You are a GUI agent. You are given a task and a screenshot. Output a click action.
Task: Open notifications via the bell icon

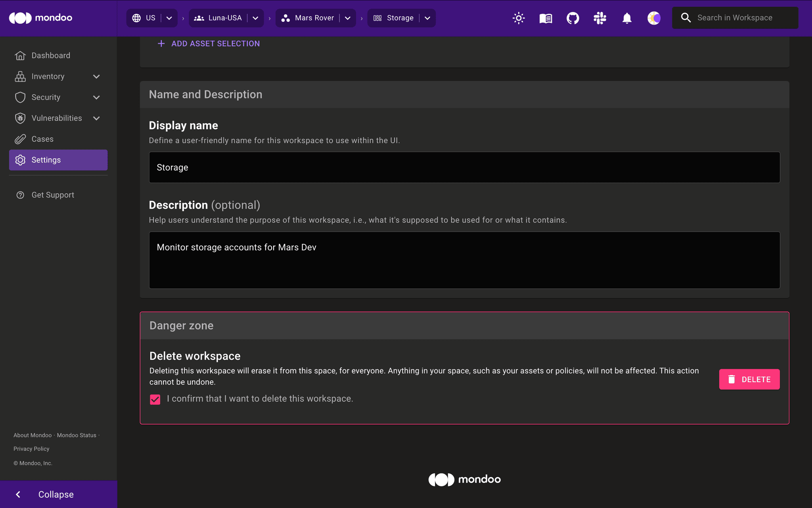626,18
